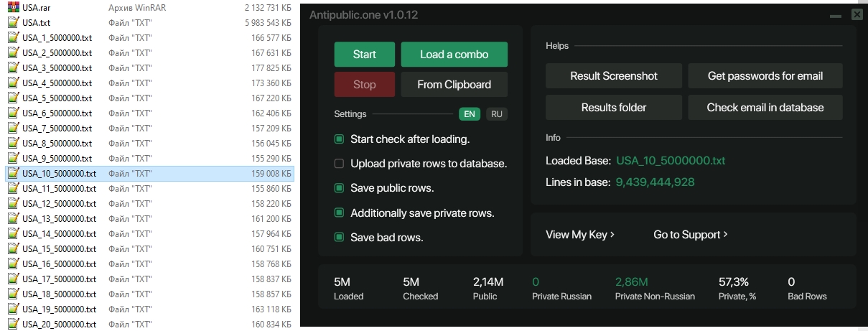Click the USA_2_5000000.txt file icon

pyautogui.click(x=13, y=52)
